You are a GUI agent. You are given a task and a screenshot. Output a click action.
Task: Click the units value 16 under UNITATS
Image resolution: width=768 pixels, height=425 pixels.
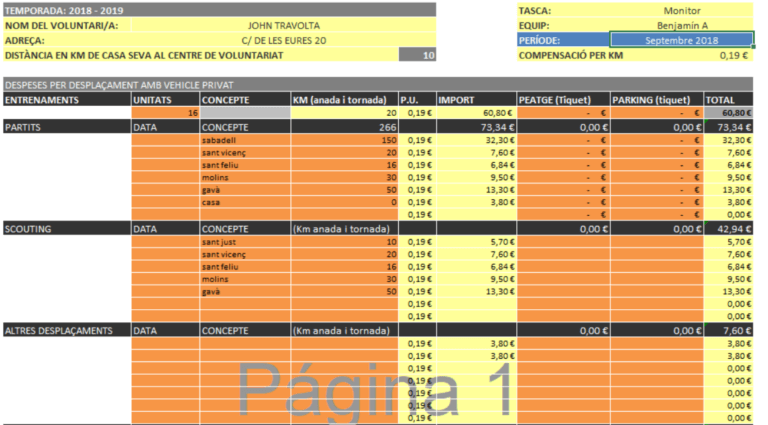(x=165, y=114)
